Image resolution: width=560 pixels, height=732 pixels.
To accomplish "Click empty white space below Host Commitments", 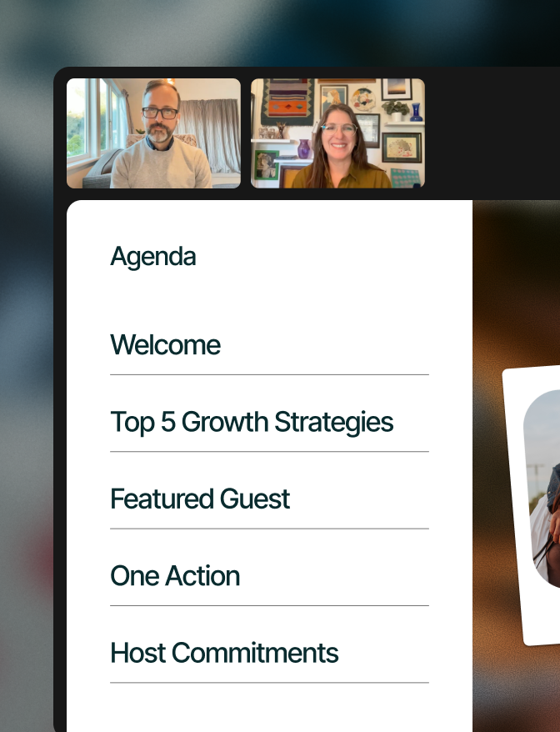I will (x=269, y=709).
